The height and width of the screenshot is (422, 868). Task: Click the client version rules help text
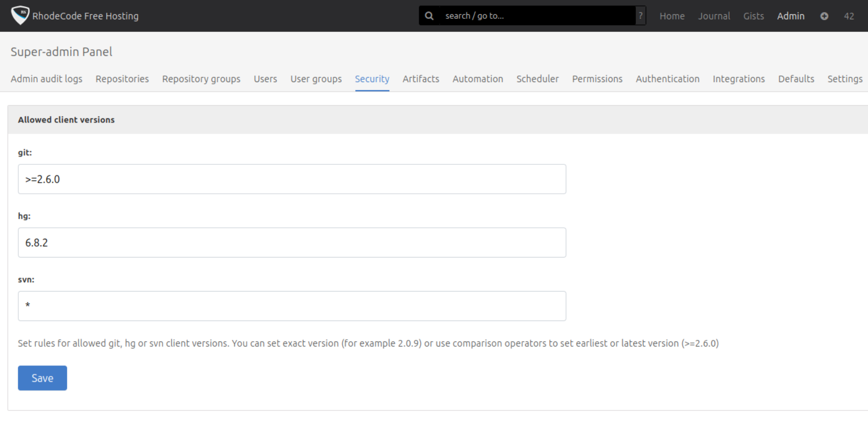368,343
